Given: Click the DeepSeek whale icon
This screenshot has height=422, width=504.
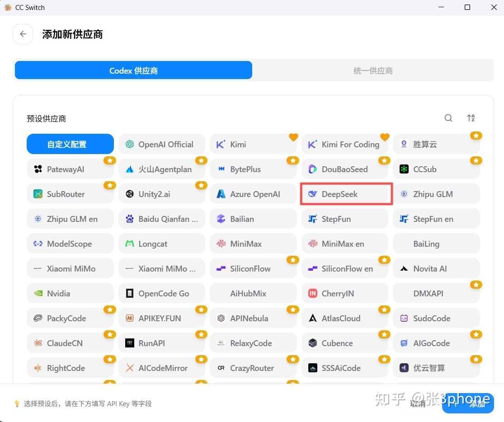Looking at the screenshot, I should (312, 194).
